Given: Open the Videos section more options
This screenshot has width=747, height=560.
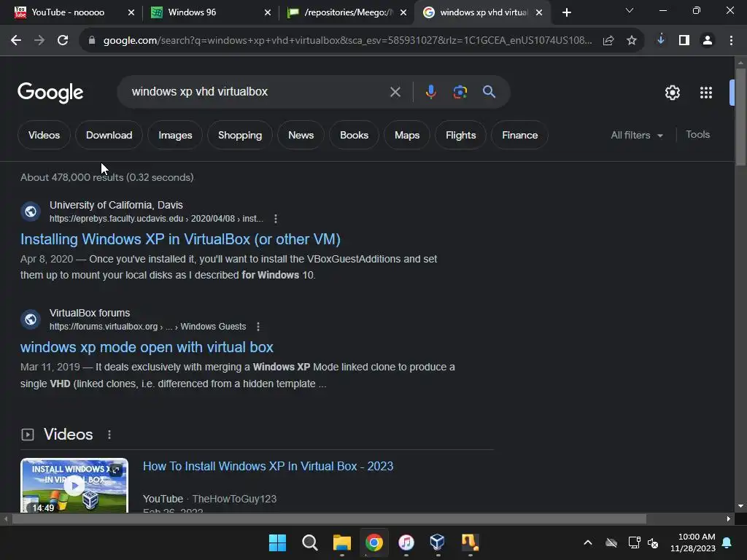Looking at the screenshot, I should pyautogui.click(x=109, y=435).
